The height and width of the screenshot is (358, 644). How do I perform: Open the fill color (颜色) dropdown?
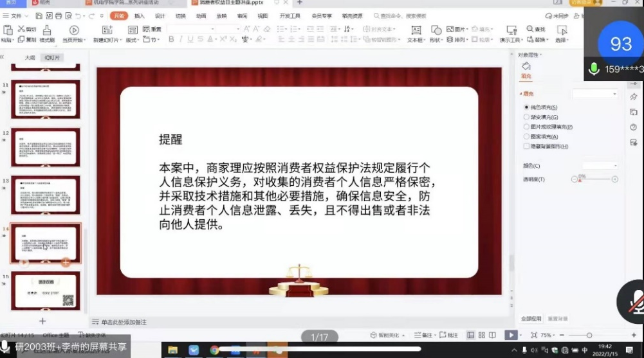[x=600, y=166]
